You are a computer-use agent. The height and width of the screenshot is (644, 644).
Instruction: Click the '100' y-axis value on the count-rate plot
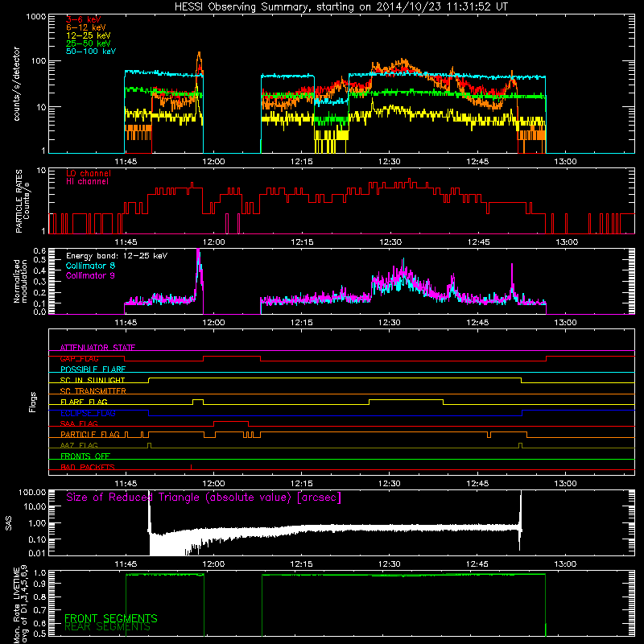click(x=38, y=61)
